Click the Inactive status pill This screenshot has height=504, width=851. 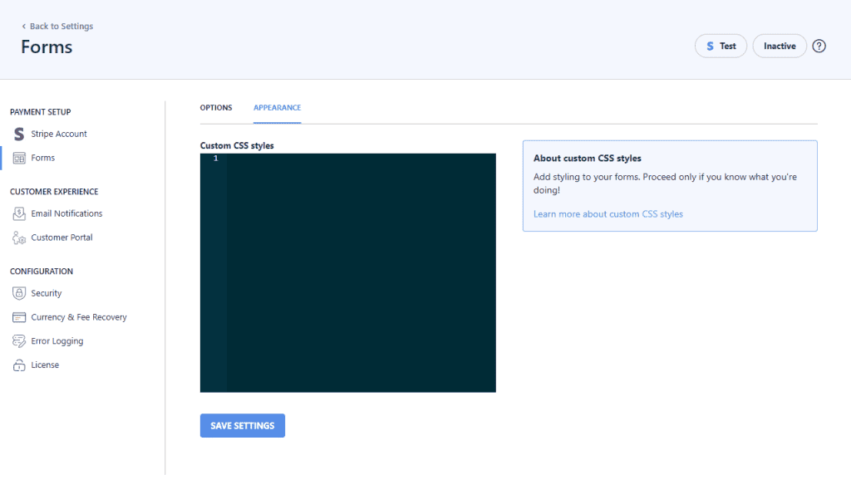click(x=779, y=46)
